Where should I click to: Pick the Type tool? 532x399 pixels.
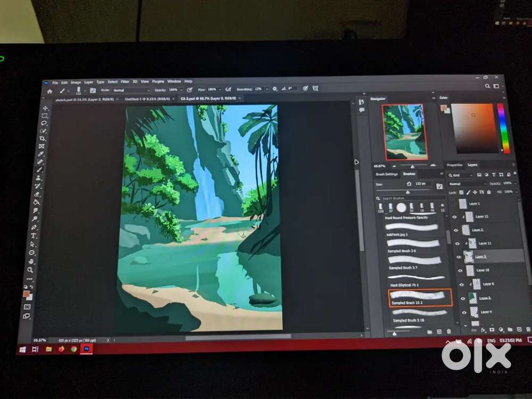click(35, 235)
